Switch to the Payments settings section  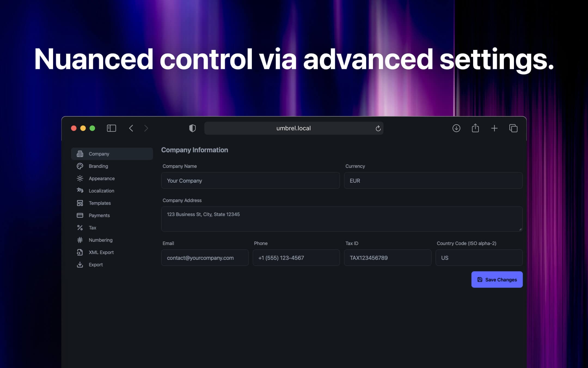click(x=99, y=215)
